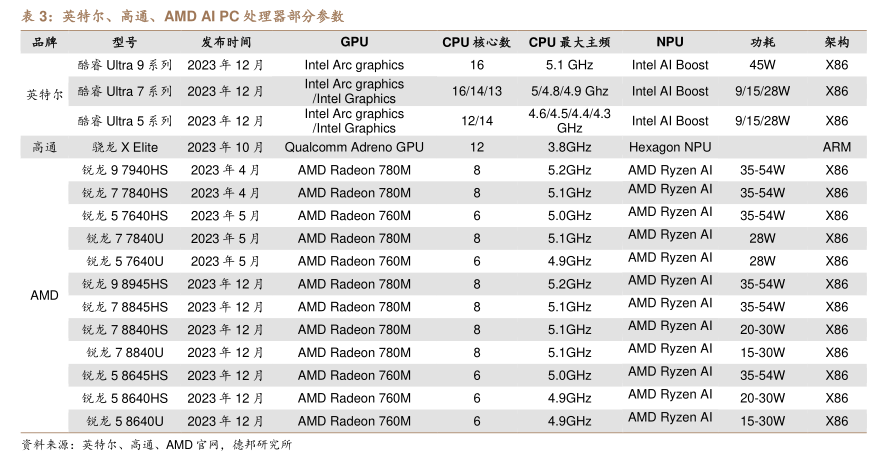Select the 锐龙 5 8645HS model cell

pyautogui.click(x=125, y=375)
